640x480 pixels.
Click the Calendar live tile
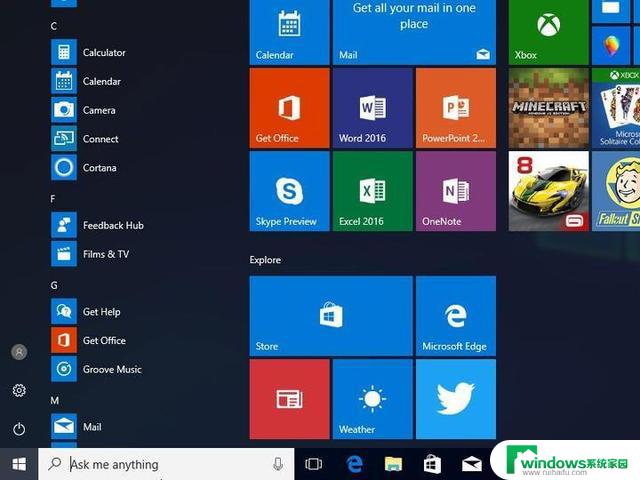click(289, 33)
